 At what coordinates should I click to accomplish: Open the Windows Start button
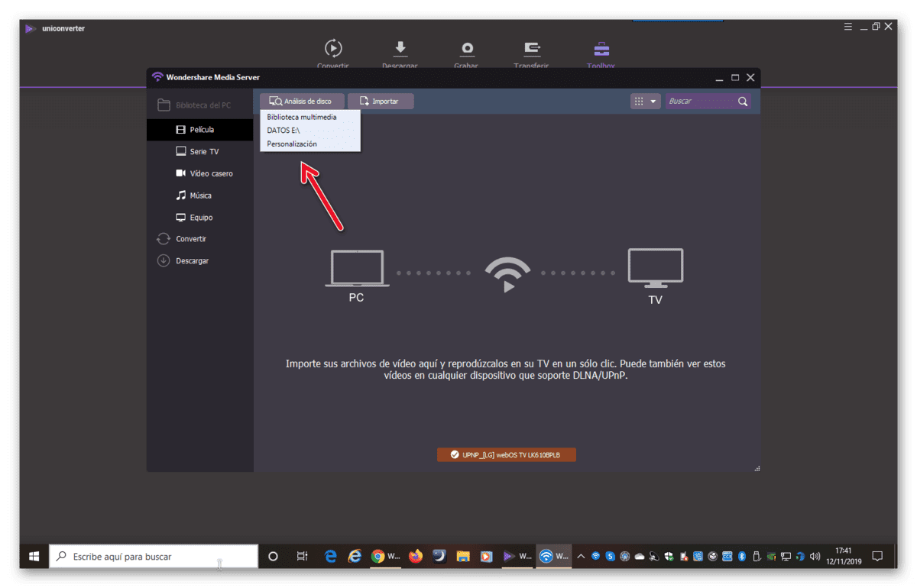coord(34,557)
